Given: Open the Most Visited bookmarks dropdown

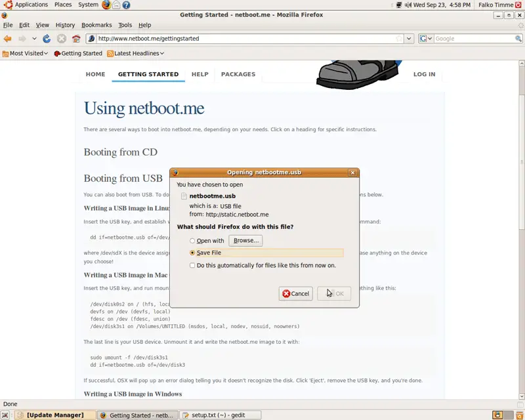Looking at the screenshot, I should pos(25,54).
